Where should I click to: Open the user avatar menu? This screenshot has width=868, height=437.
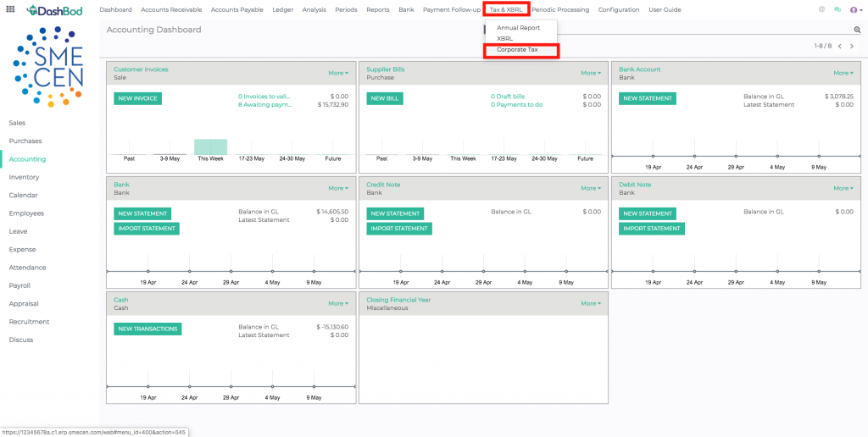854,9
